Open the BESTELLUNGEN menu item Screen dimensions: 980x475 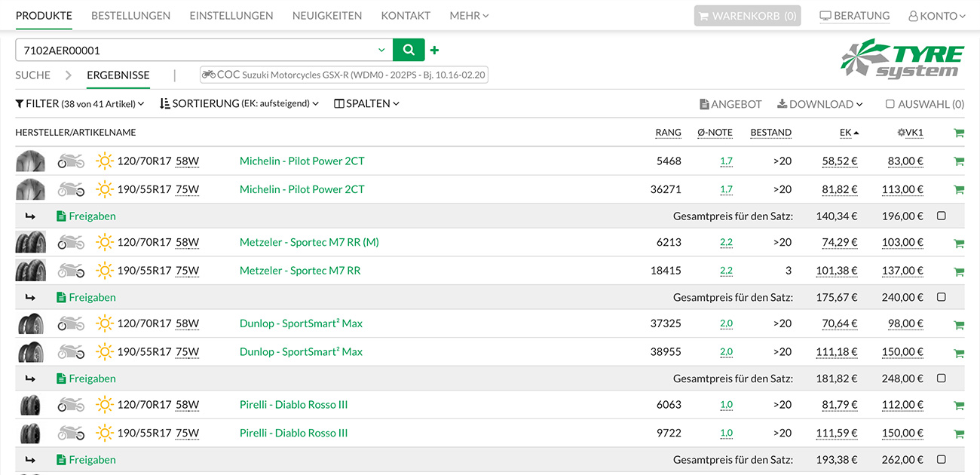point(130,15)
